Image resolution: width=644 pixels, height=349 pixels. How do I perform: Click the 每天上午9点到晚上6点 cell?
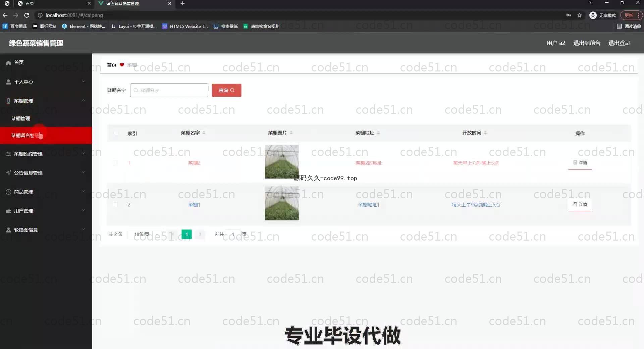pos(476,205)
